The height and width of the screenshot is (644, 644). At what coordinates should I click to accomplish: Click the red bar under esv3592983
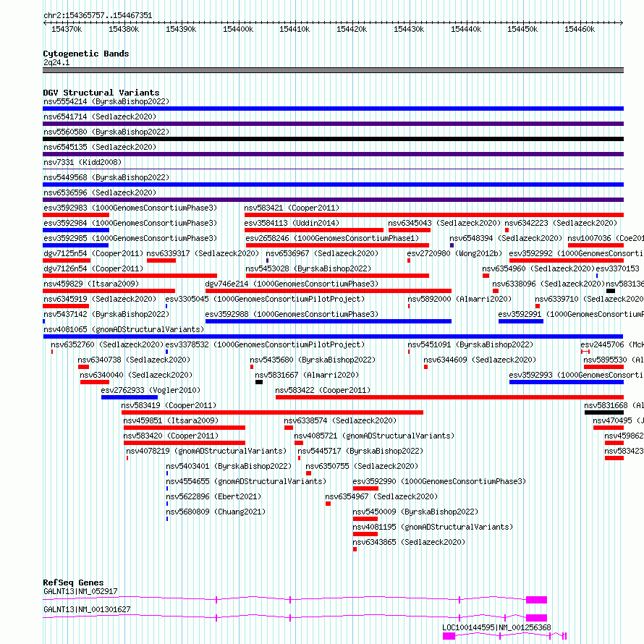pyautogui.click(x=76, y=215)
